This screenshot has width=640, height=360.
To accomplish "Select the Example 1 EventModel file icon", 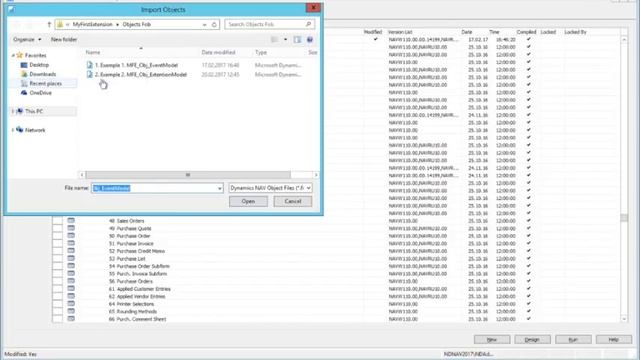I will (x=89, y=65).
